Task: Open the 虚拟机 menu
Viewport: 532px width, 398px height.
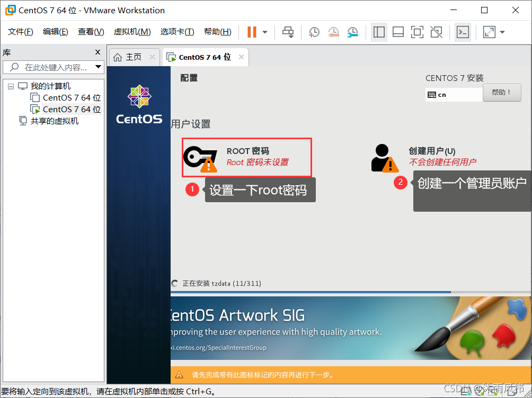Action: click(x=132, y=31)
